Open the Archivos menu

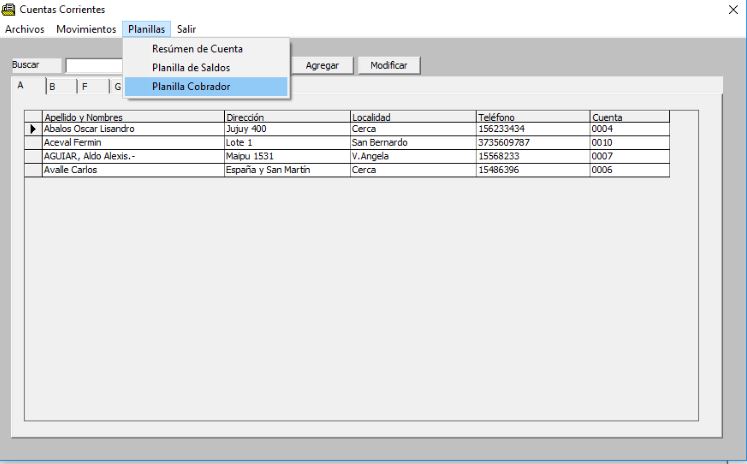[x=25, y=29]
